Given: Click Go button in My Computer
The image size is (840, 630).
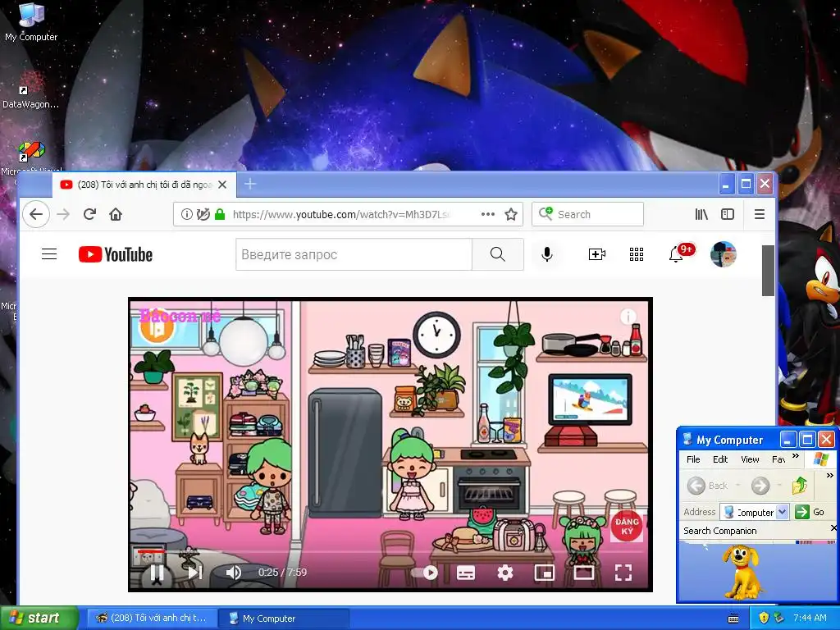Looking at the screenshot, I should tap(810, 512).
